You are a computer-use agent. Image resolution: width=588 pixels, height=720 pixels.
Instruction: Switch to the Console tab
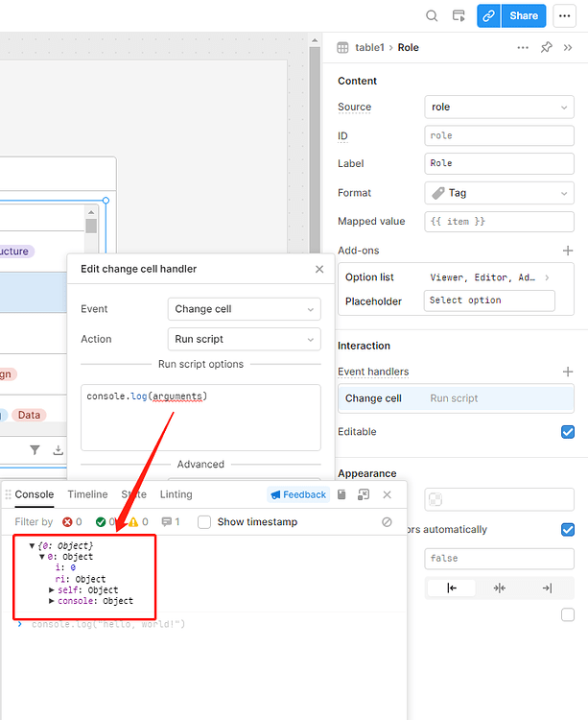click(x=35, y=494)
